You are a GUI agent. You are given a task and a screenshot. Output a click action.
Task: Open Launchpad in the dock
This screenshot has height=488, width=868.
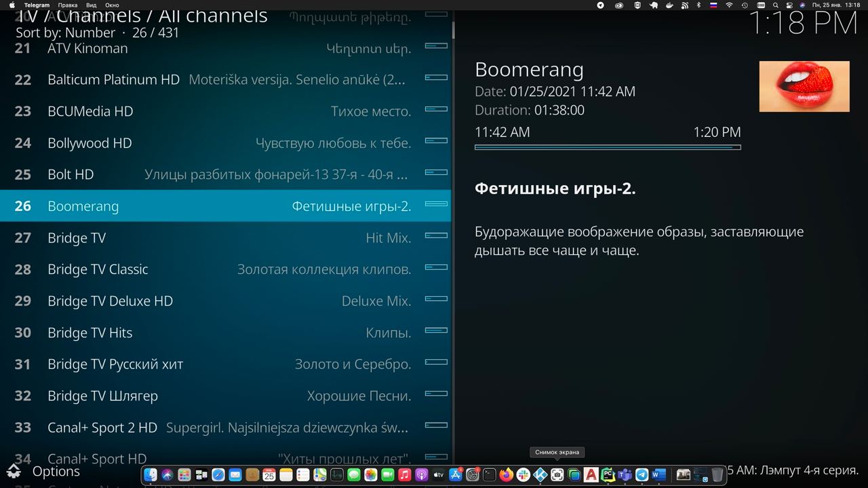tap(184, 475)
